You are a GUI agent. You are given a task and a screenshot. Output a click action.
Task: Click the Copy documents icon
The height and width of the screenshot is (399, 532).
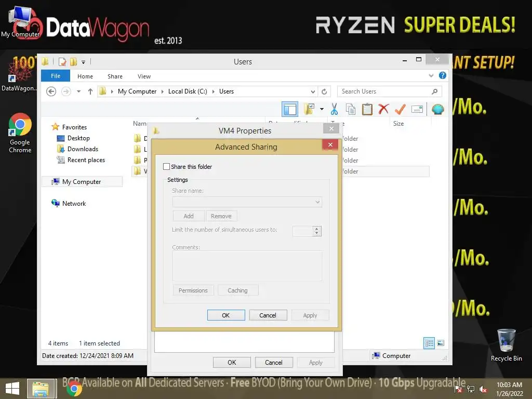click(x=351, y=109)
